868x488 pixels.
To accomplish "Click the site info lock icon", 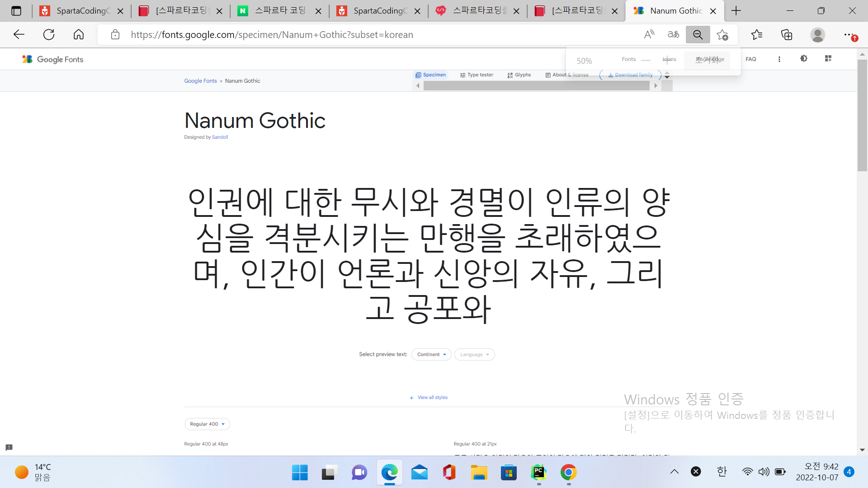I will [115, 35].
